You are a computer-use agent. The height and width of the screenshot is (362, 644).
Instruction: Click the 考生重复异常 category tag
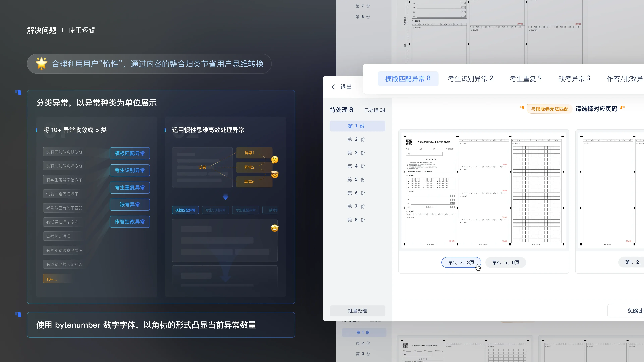[x=130, y=187]
